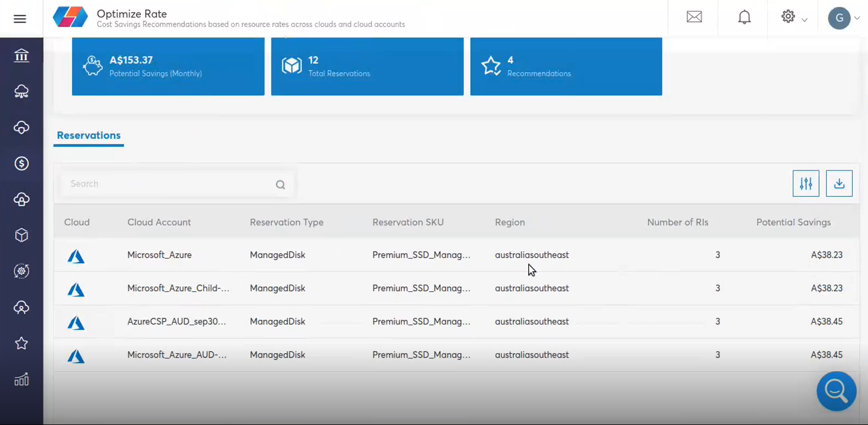The width and height of the screenshot is (868, 425).
Task: Sort by Reservation Type column header
Action: pos(286,222)
